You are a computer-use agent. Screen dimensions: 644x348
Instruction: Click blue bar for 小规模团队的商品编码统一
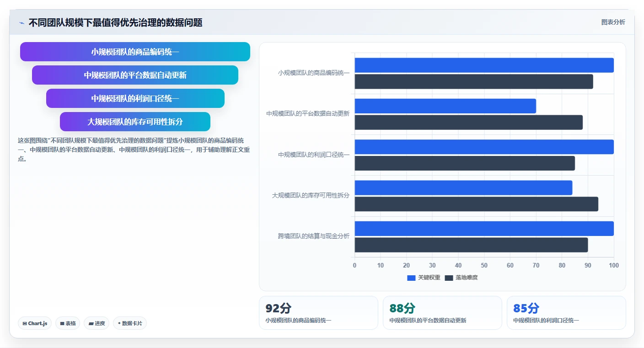pos(484,65)
